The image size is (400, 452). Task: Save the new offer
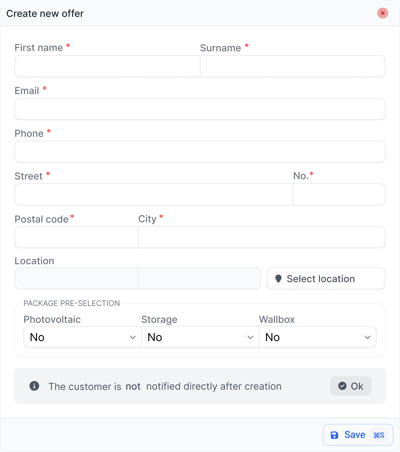click(358, 435)
